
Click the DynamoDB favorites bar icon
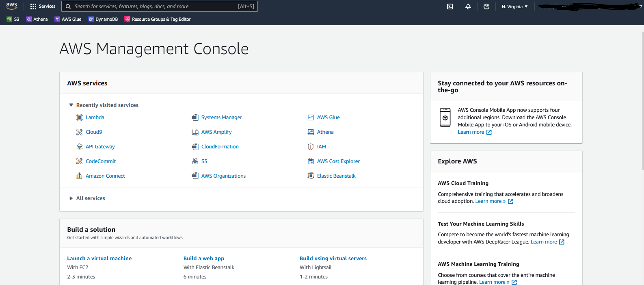[x=91, y=19]
